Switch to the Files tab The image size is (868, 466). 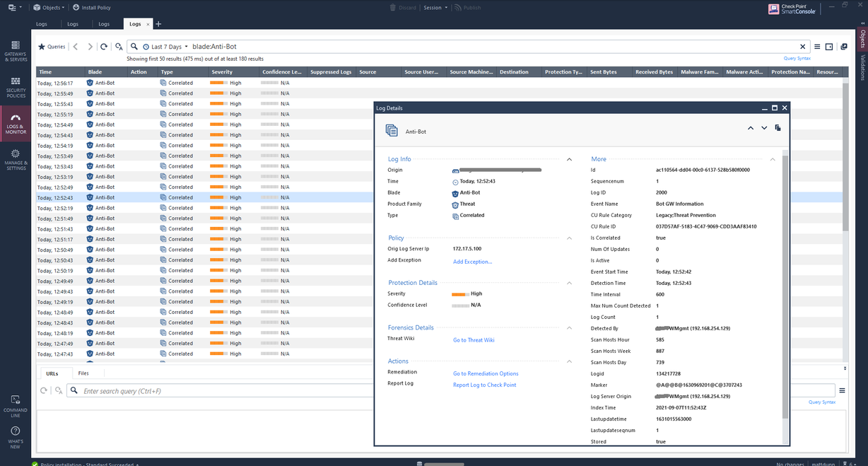coord(83,373)
